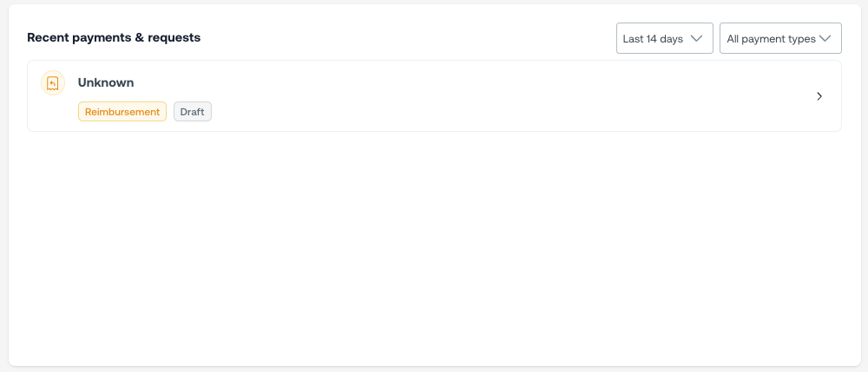868x372 pixels.
Task: Click the orange reimbursement receipt icon
Action: pyautogui.click(x=53, y=83)
